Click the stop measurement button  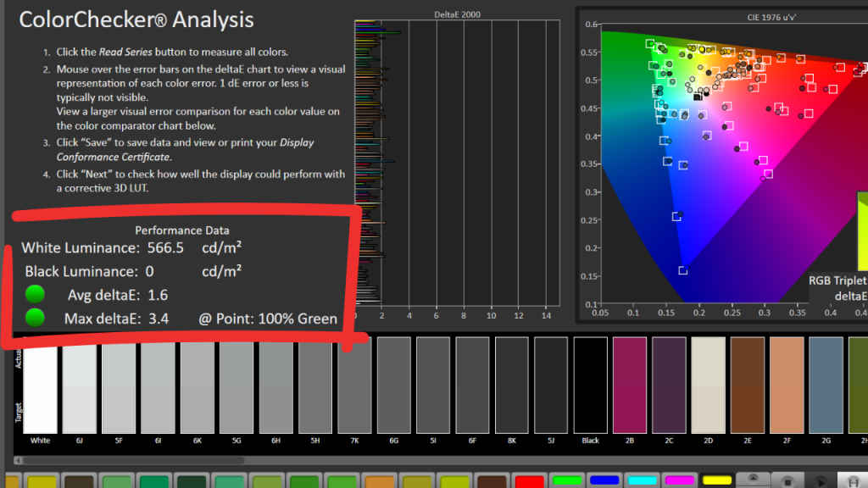pyautogui.click(x=787, y=481)
